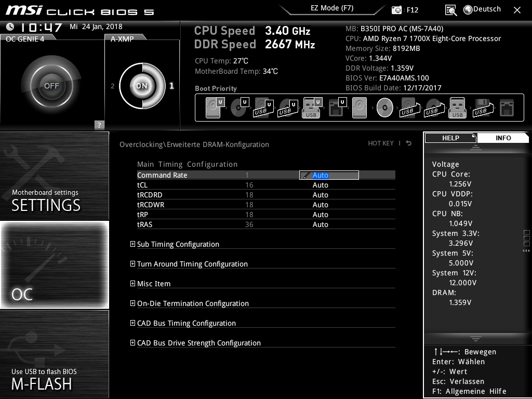Select A-XMP profile 1
The height and width of the screenshot is (399, 532).
(x=171, y=86)
